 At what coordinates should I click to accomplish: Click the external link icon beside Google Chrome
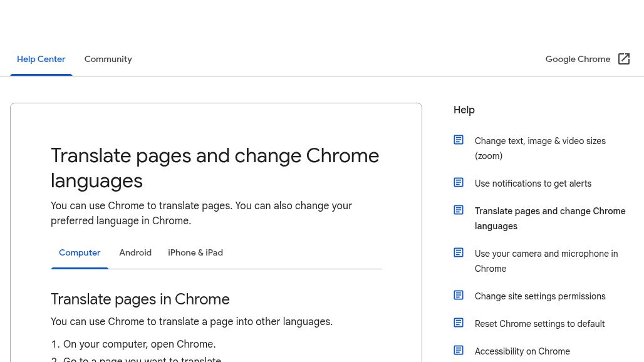point(624,59)
